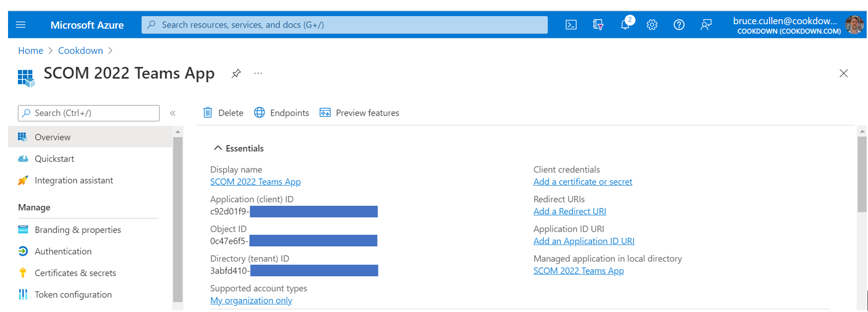Open the portal hamburger menu
This screenshot has height=312, width=868.
tap(21, 25)
